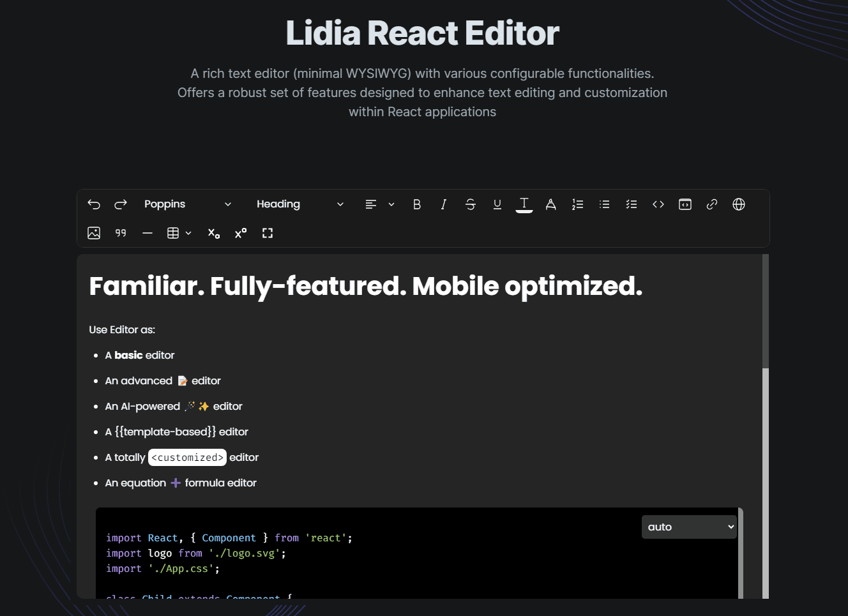Image resolution: width=848 pixels, height=616 pixels.
Task: Toggle underline formatting
Action: coord(497,204)
